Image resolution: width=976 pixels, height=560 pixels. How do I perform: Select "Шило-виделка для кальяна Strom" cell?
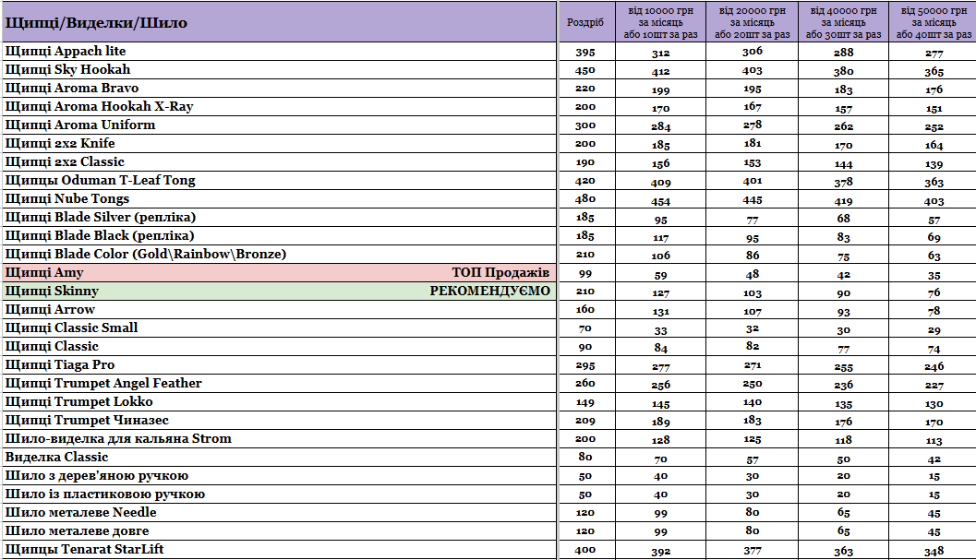[118, 439]
